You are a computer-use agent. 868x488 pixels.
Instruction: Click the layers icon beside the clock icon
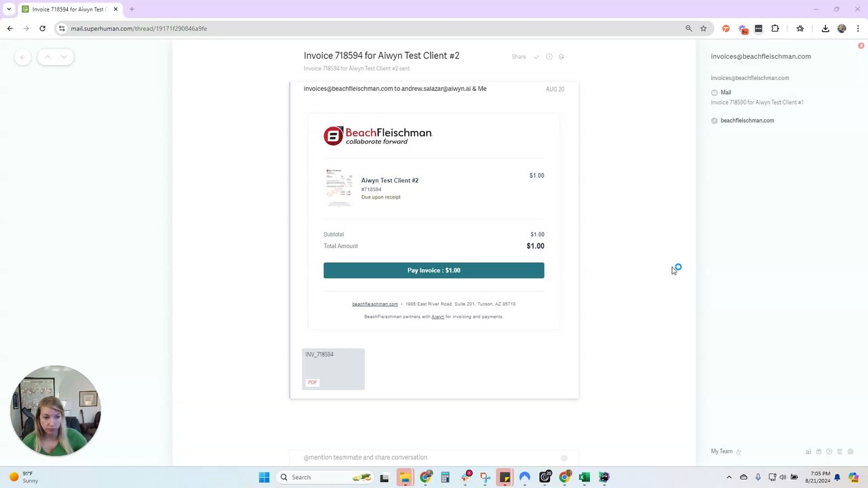pos(561,57)
